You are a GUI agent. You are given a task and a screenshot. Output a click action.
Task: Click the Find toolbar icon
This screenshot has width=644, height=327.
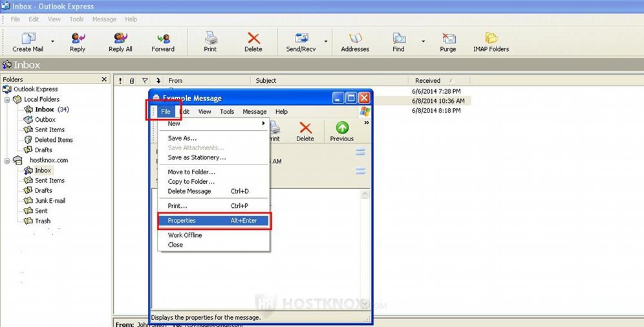coord(398,42)
